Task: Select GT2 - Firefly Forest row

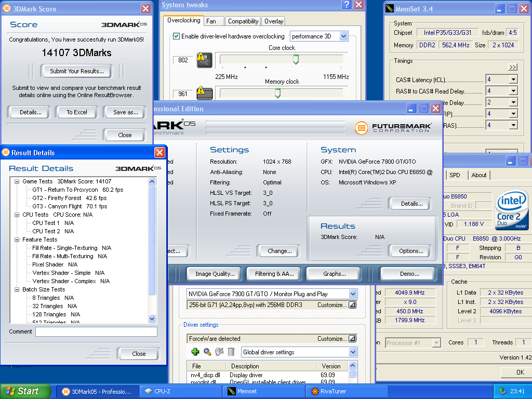Action: (x=69, y=198)
